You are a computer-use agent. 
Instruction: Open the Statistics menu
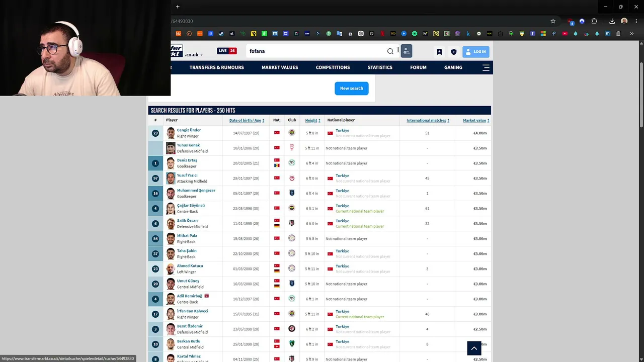pos(380,67)
